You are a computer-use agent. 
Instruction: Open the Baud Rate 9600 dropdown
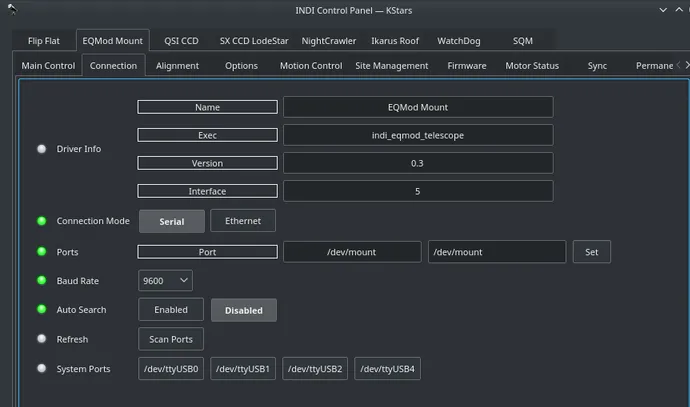pos(165,281)
